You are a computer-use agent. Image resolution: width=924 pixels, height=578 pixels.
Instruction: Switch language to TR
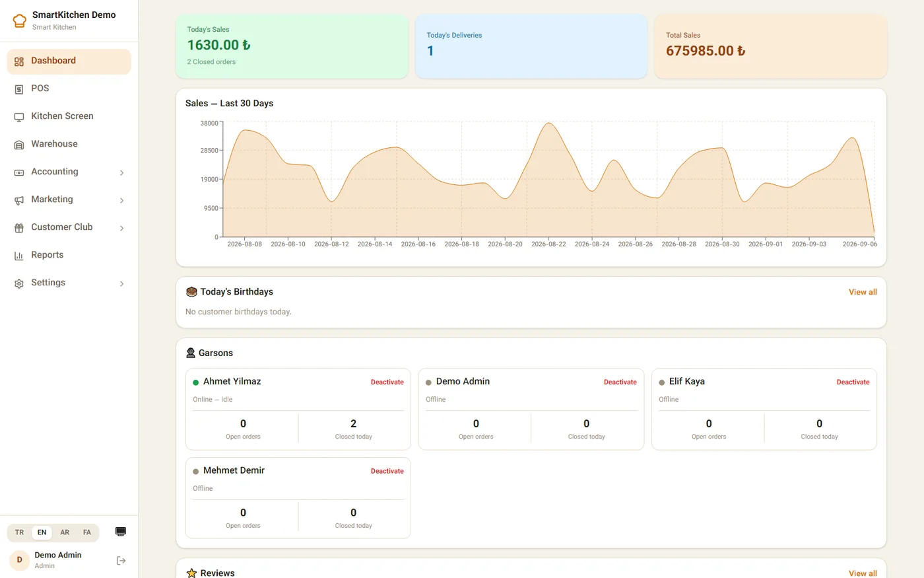(20, 532)
